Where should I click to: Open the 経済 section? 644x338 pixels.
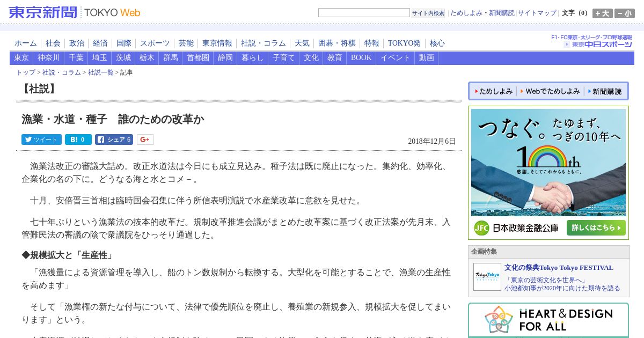(100, 43)
